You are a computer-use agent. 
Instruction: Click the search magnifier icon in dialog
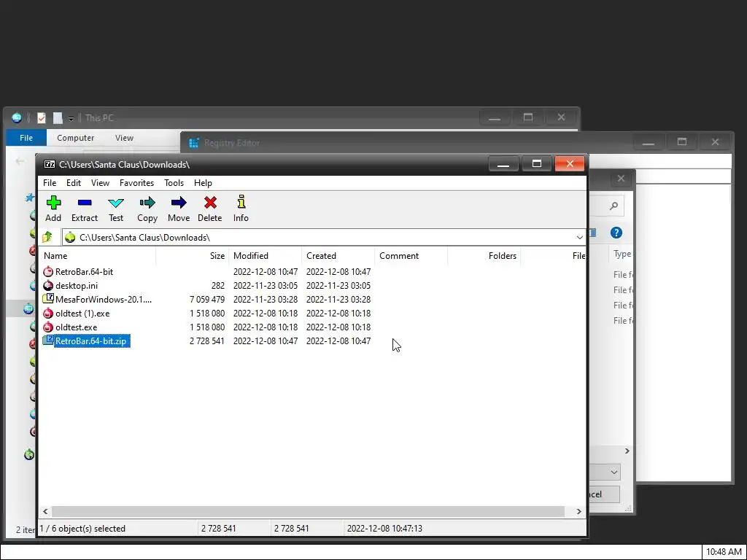pyautogui.click(x=614, y=206)
